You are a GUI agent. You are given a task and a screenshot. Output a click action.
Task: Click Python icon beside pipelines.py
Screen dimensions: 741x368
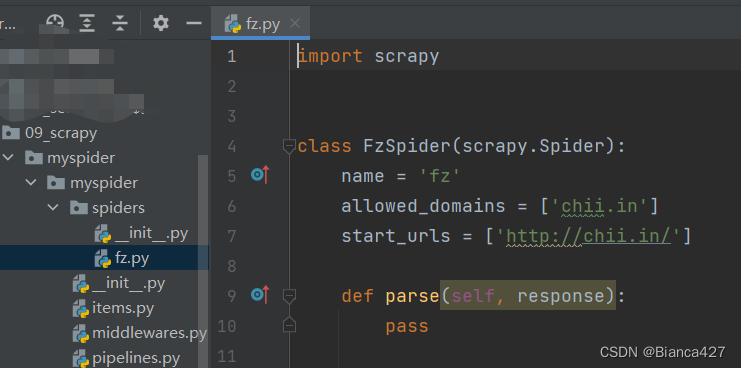(x=81, y=359)
